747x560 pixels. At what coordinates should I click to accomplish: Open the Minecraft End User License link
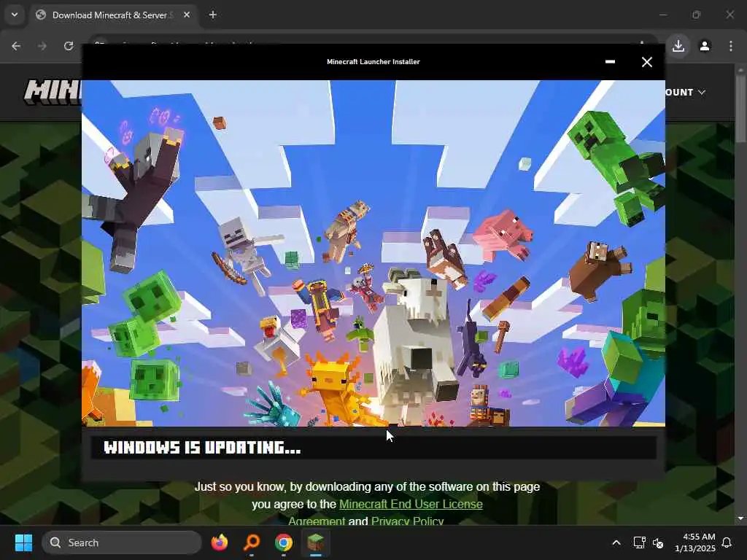click(x=411, y=504)
